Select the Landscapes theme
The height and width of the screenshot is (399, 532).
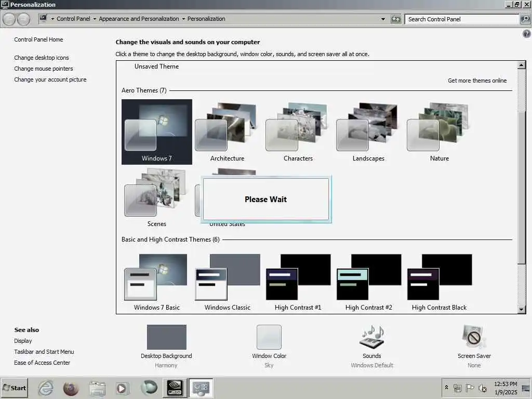point(368,131)
